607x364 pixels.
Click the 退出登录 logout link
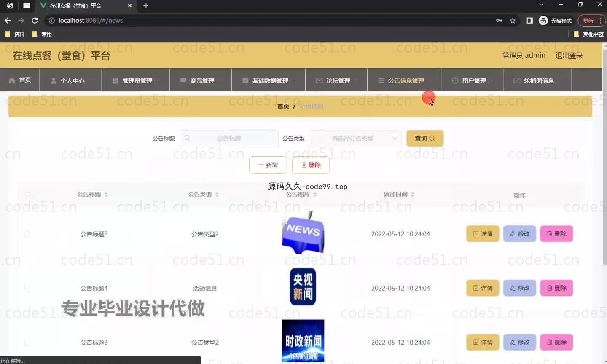569,55
